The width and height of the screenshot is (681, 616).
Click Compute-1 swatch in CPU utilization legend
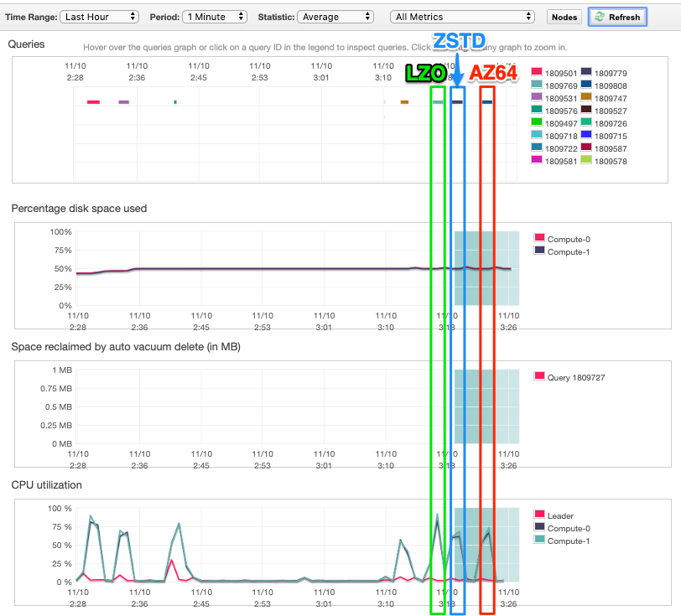point(539,541)
